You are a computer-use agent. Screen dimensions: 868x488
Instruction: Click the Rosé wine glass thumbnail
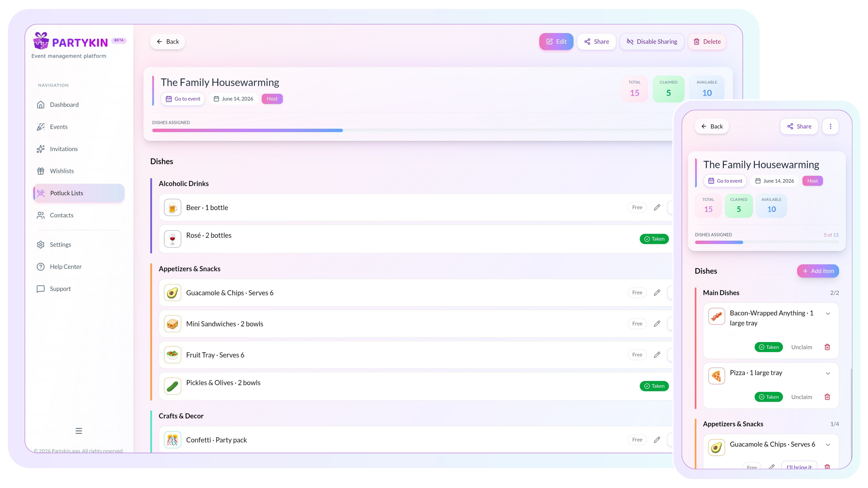tap(173, 239)
